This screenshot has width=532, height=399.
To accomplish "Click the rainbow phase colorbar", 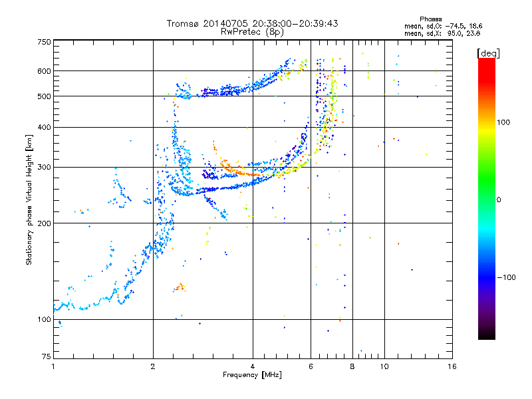I will [x=487, y=198].
